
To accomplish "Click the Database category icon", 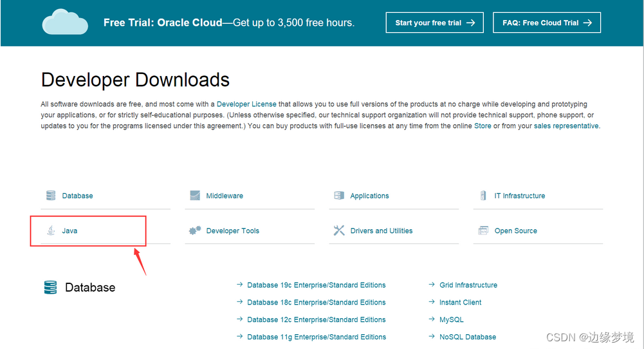I will click(51, 195).
